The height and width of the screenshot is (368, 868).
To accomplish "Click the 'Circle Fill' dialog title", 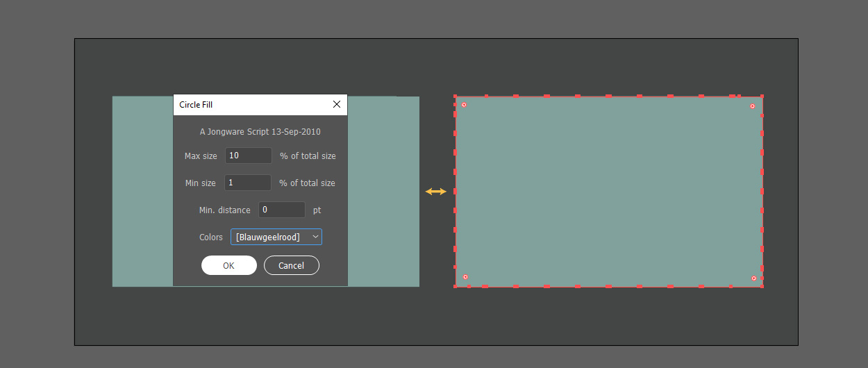I will click(x=196, y=105).
